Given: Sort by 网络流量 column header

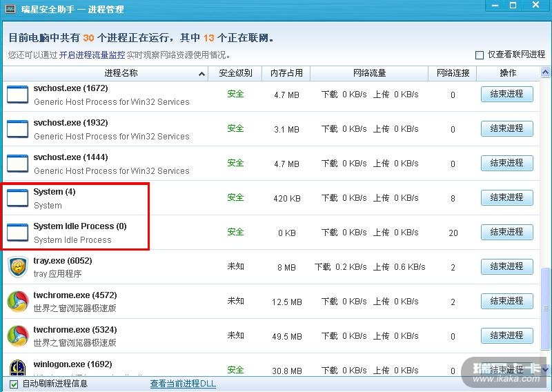Looking at the screenshot, I should 369,73.
